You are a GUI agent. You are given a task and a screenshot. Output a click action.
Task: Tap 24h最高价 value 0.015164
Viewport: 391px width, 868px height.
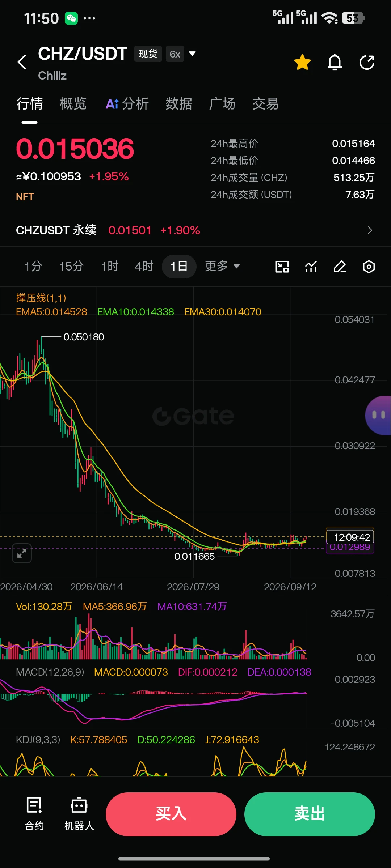(x=353, y=144)
